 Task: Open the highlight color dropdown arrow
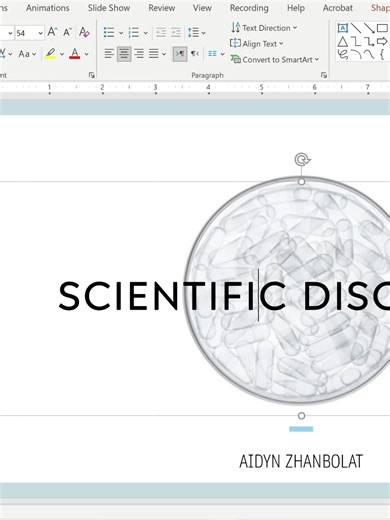(x=62, y=54)
